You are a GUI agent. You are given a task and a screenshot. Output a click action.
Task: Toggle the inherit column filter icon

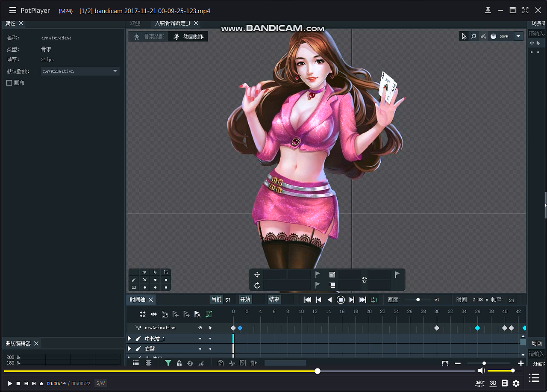[x=166, y=272]
